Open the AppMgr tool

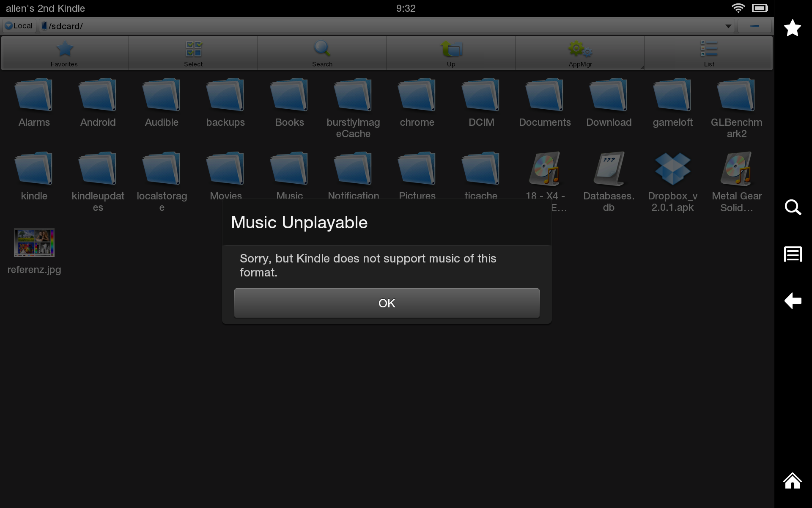[580, 53]
